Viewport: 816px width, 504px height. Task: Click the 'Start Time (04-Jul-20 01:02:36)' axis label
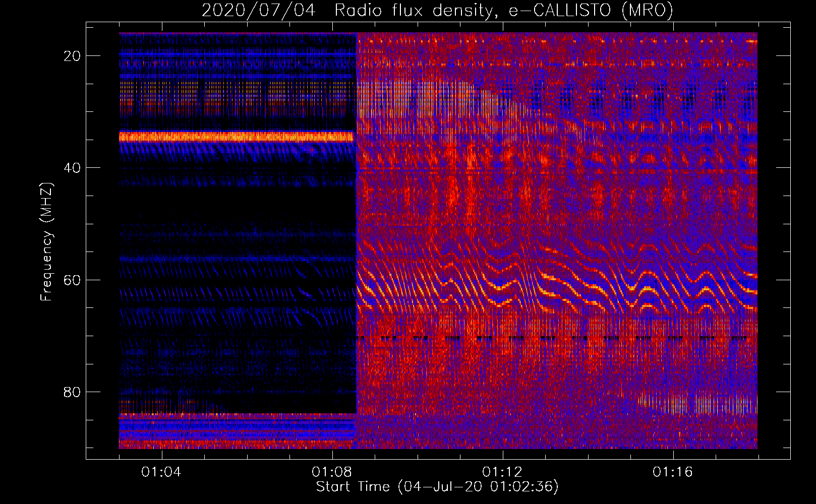pyautogui.click(x=437, y=487)
